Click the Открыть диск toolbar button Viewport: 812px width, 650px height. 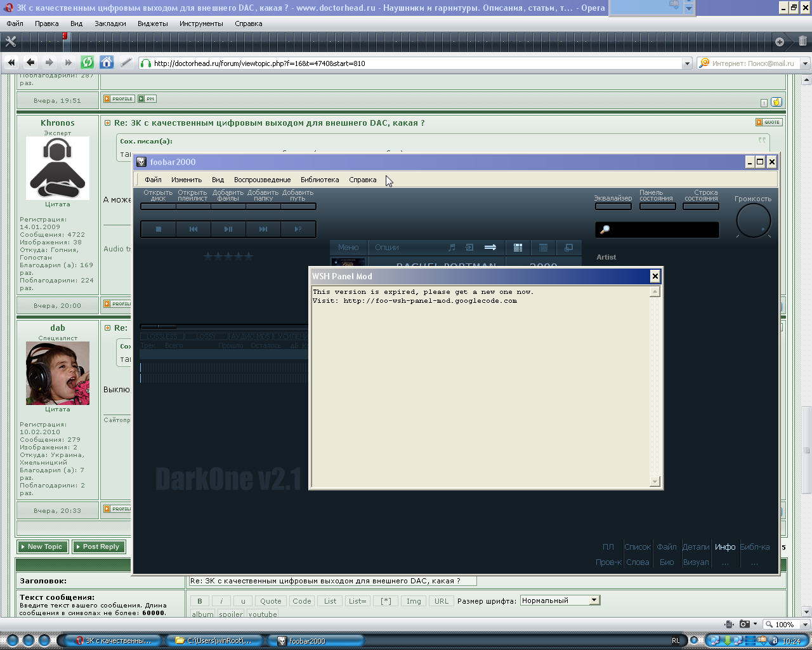(158, 199)
